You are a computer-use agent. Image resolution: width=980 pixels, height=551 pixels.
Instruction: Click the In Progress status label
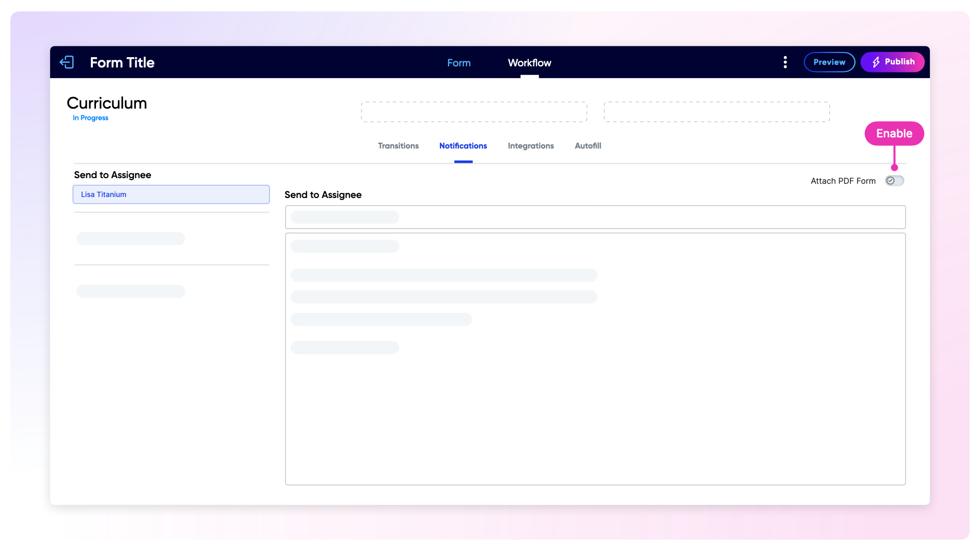click(90, 118)
